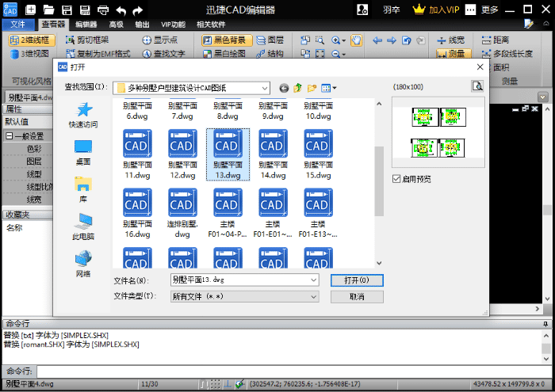Viewport: 555px width, 392px height.
Task: Click the 文件名 input field
Action: [244, 280]
